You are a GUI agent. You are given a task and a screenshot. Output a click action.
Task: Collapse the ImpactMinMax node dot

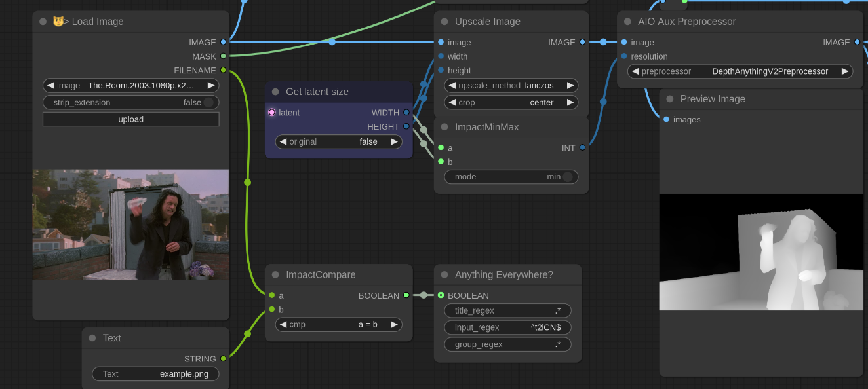click(444, 127)
